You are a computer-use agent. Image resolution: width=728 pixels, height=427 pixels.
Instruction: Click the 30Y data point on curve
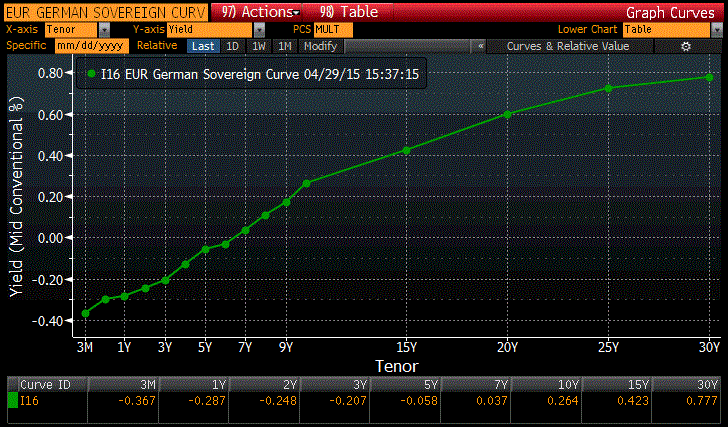coord(709,77)
